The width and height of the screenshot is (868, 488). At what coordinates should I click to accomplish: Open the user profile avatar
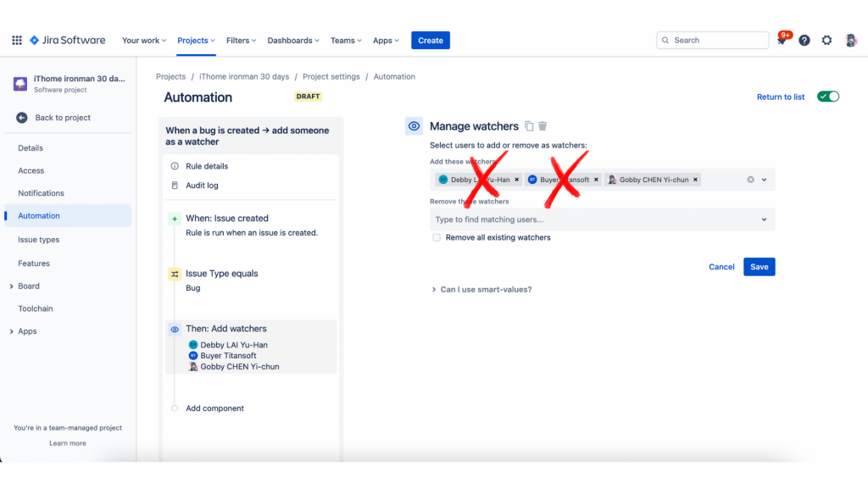coord(851,41)
